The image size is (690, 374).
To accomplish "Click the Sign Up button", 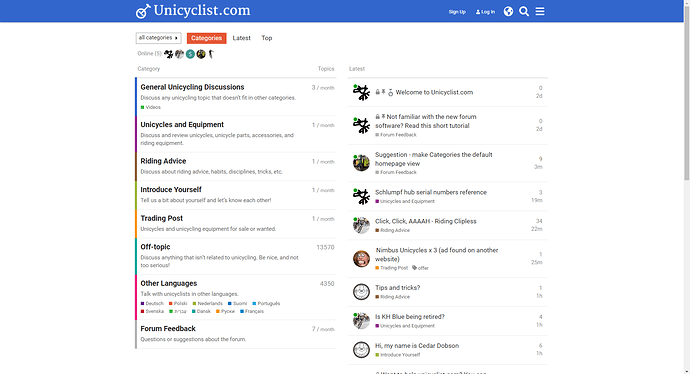I will (x=457, y=12).
